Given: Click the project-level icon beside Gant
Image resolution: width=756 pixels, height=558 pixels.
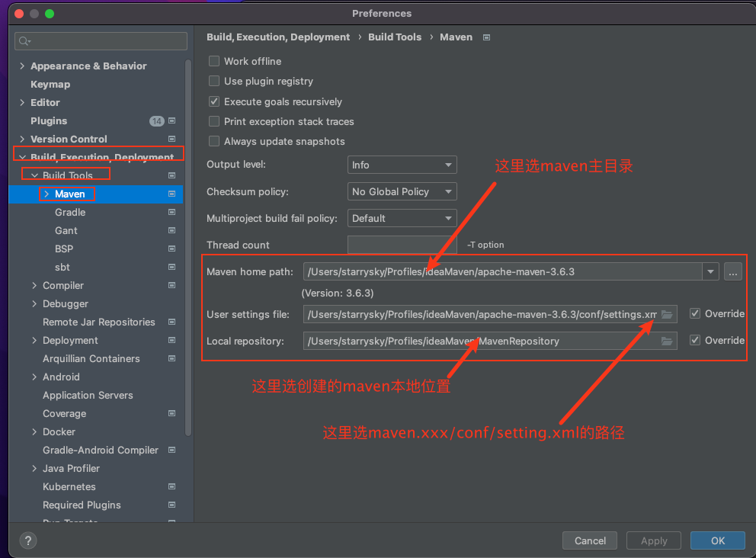Looking at the screenshot, I should 171,230.
